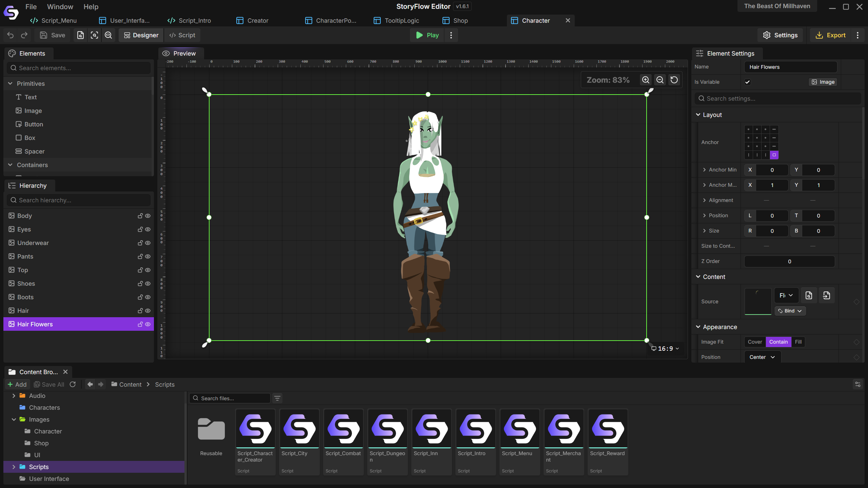Click the StoryFlow logo icon
This screenshot has height=488, width=868.
coord(11,13)
